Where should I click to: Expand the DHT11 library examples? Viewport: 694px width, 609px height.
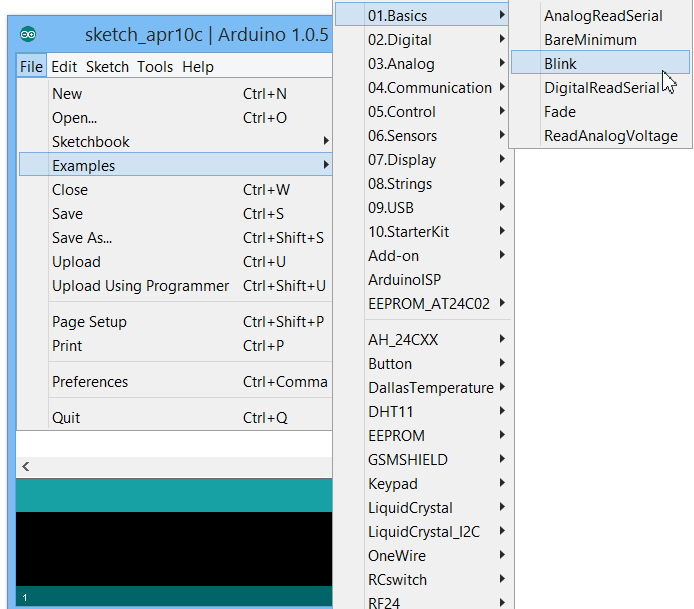tap(391, 412)
